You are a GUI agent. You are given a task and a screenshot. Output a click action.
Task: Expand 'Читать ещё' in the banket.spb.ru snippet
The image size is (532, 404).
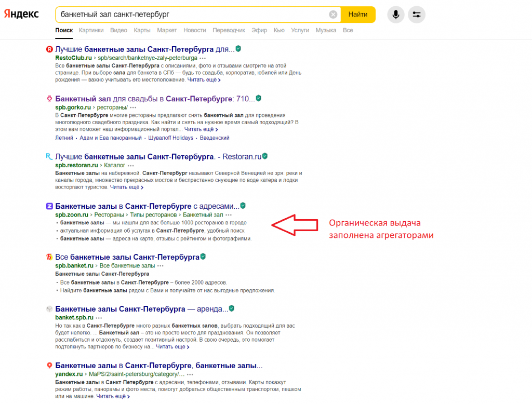tap(172, 347)
